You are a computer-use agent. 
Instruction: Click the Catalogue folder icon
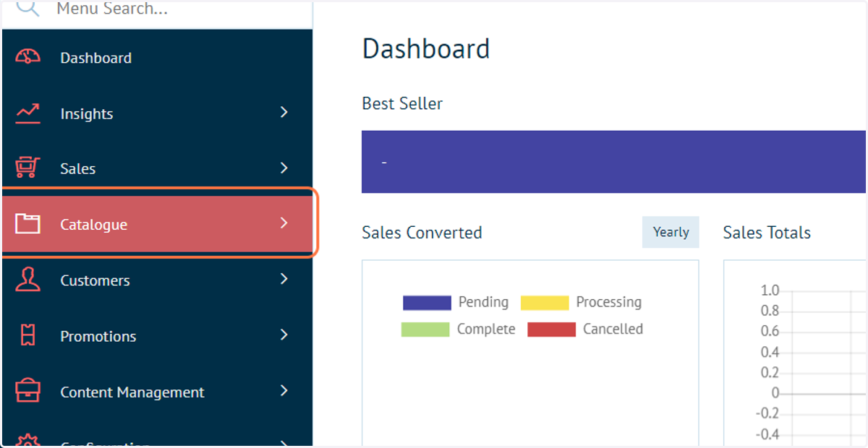coord(27,224)
